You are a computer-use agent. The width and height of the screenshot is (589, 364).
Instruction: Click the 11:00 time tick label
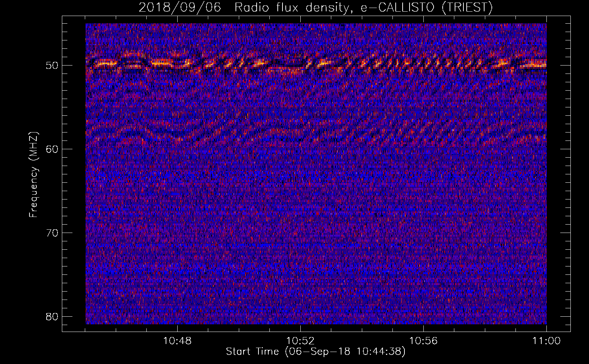pyautogui.click(x=546, y=341)
